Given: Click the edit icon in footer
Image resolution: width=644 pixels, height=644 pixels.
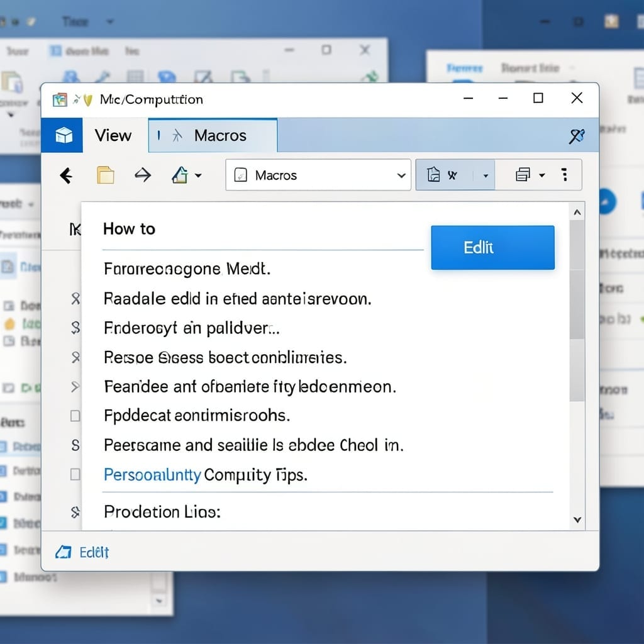Looking at the screenshot, I should click(64, 552).
